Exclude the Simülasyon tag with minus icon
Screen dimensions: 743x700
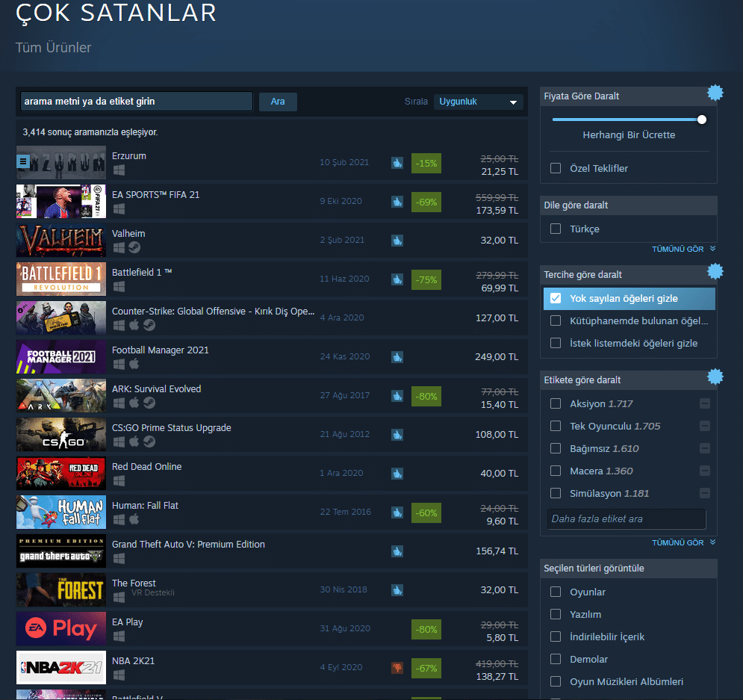705,493
